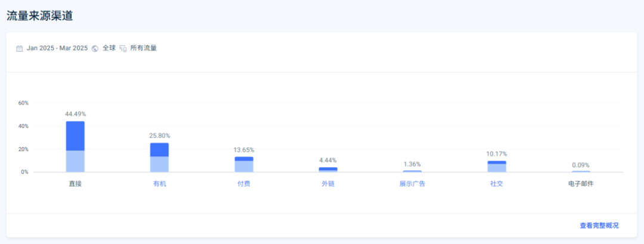Click the dark blue segment of 有机 bar
The image size is (644, 244).
coord(159,150)
